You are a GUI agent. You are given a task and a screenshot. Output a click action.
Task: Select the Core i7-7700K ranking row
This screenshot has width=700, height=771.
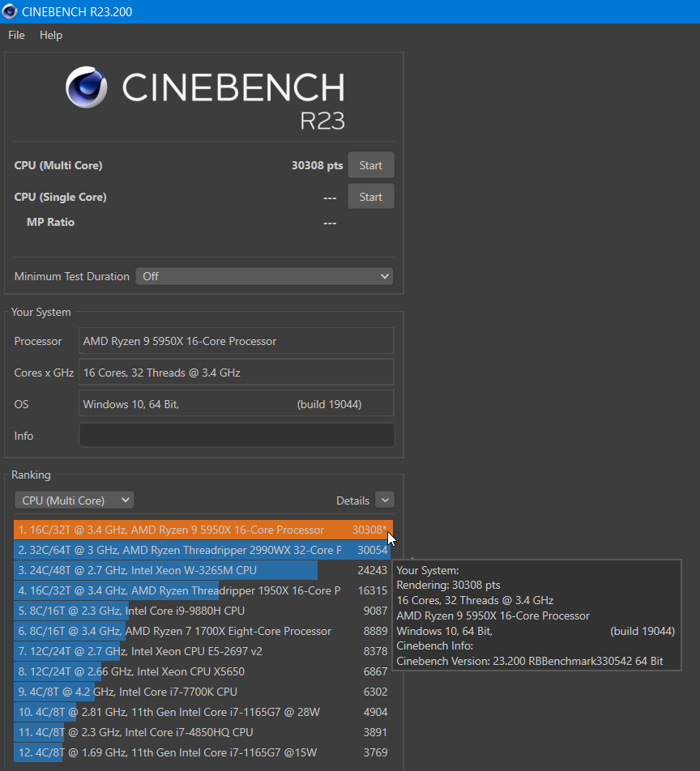click(203, 692)
